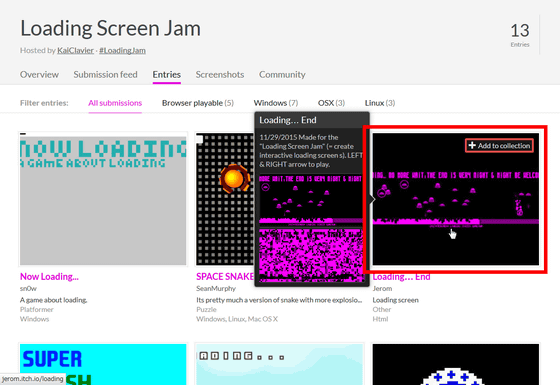
Task: Click the Loading Screen Jam page title
Action: [110, 29]
